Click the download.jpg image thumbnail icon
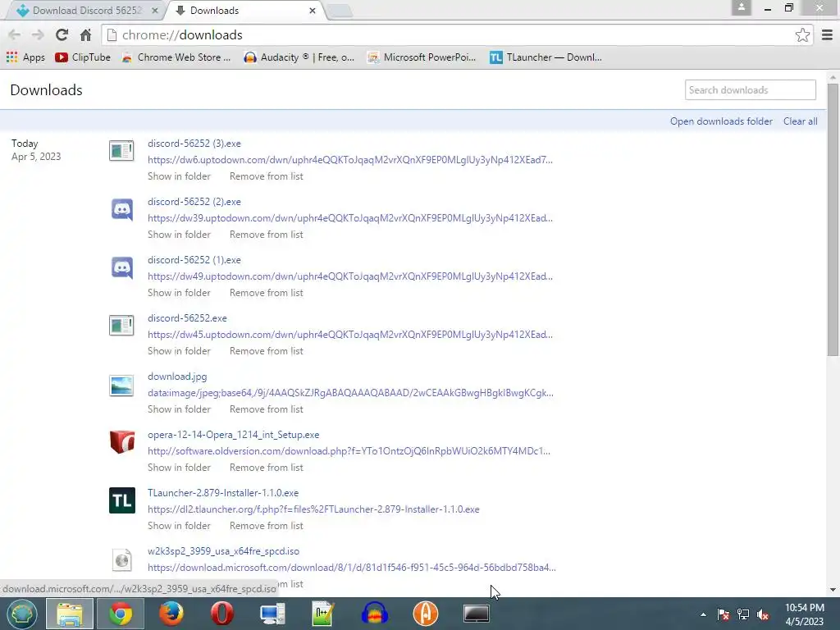The width and height of the screenshot is (840, 630). pos(121,386)
